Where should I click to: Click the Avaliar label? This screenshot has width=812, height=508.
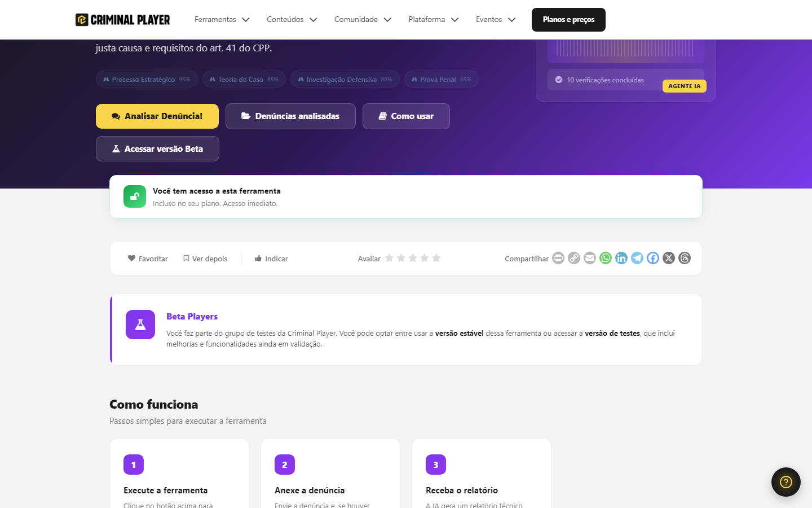click(369, 259)
